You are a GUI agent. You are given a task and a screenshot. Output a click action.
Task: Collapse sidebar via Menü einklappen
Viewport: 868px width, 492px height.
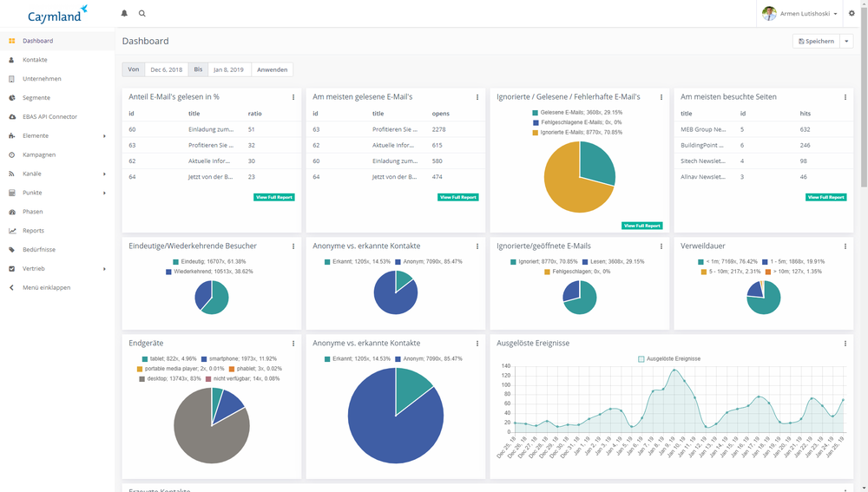(47, 288)
